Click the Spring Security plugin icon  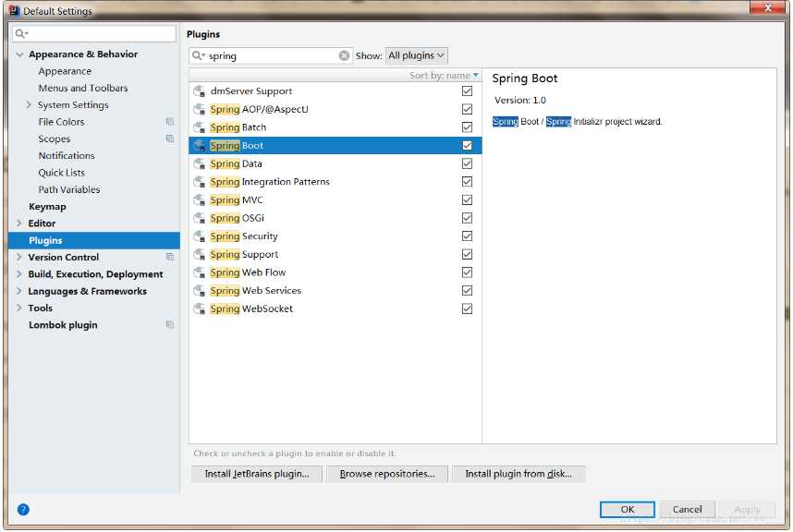(x=200, y=236)
